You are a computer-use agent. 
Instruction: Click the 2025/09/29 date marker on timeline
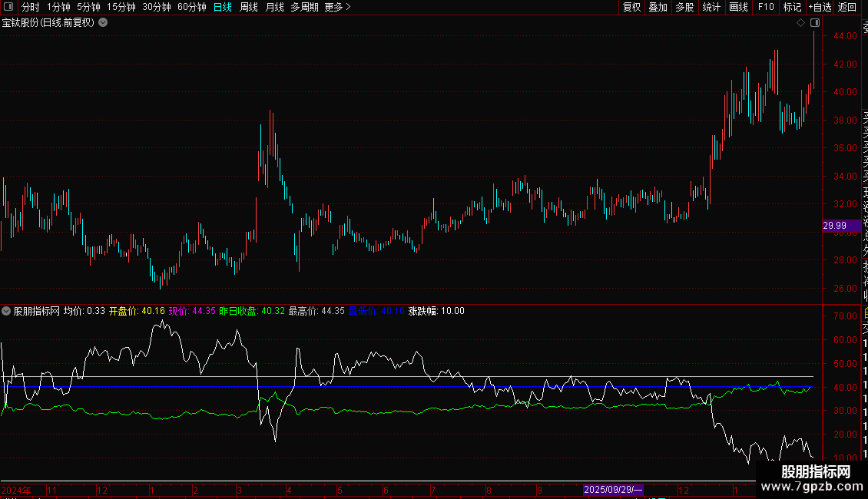[x=613, y=490]
